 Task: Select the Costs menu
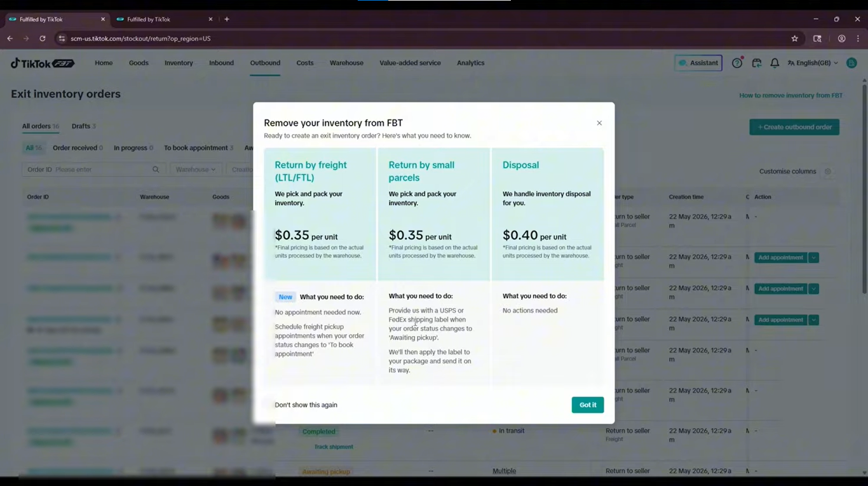point(305,63)
